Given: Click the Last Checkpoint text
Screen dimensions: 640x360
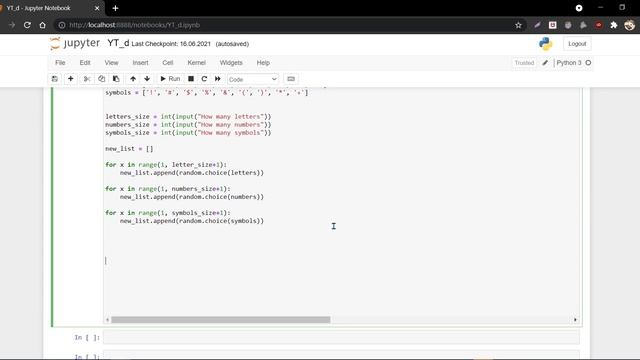Looking at the screenshot, I should click(171, 44).
